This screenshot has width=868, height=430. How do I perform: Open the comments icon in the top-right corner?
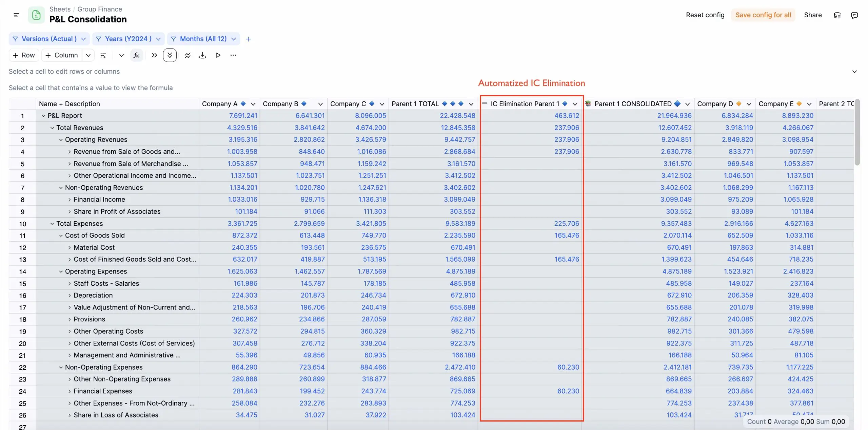tap(854, 15)
